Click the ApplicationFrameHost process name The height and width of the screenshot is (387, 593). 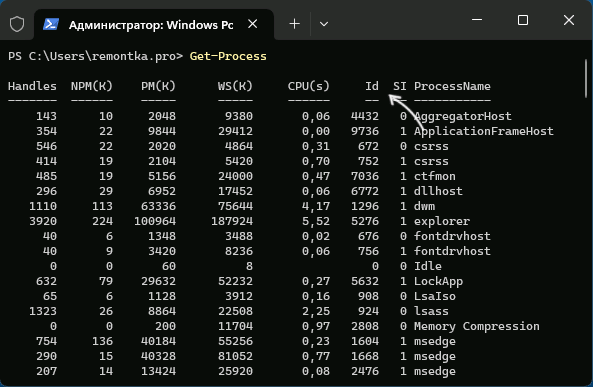484,131
